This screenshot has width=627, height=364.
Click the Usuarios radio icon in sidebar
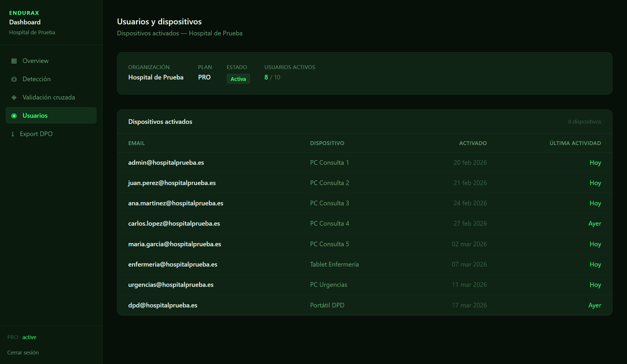point(14,115)
